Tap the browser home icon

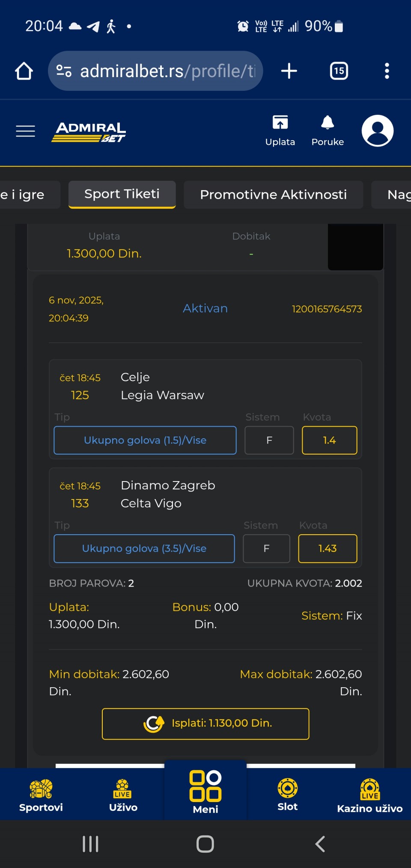tap(24, 71)
